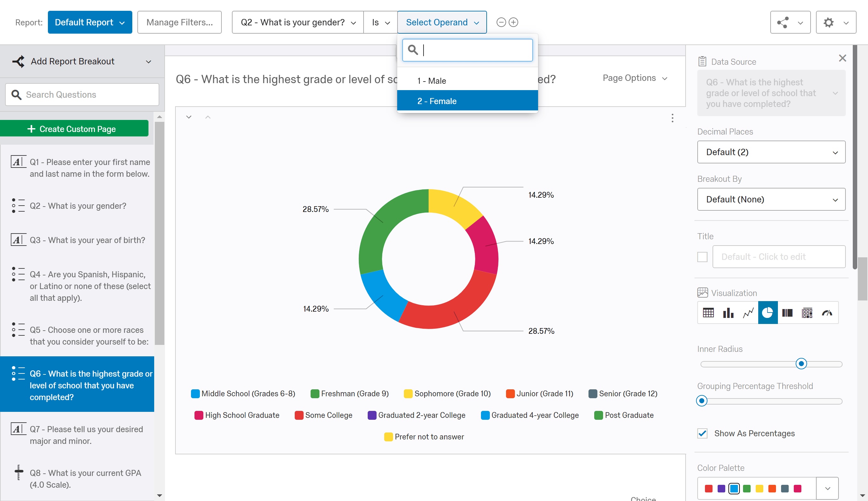The height and width of the screenshot is (501, 868).
Task: Select the purple color palette swatch
Action: (x=721, y=488)
